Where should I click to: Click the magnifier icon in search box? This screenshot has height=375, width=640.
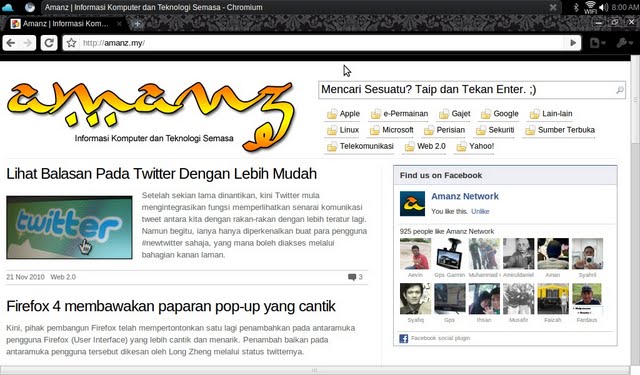coord(620,89)
